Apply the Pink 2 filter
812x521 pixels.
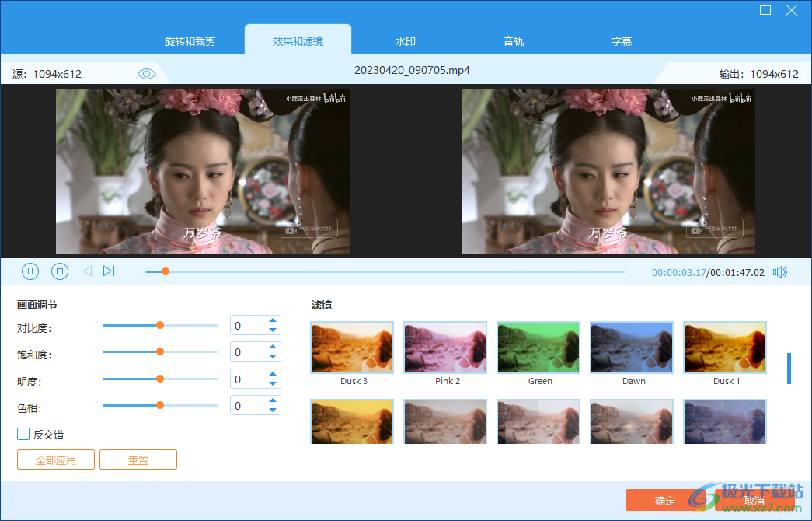tap(445, 348)
